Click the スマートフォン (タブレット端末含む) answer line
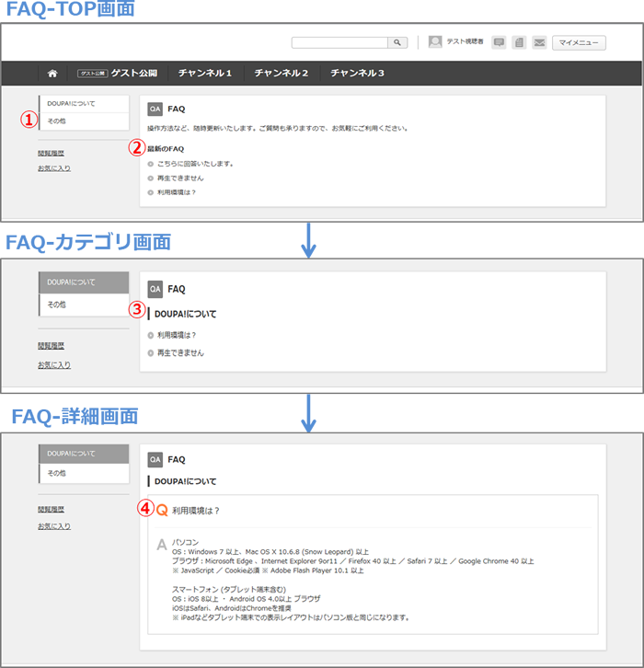The image size is (644, 668). pyautogui.click(x=229, y=590)
